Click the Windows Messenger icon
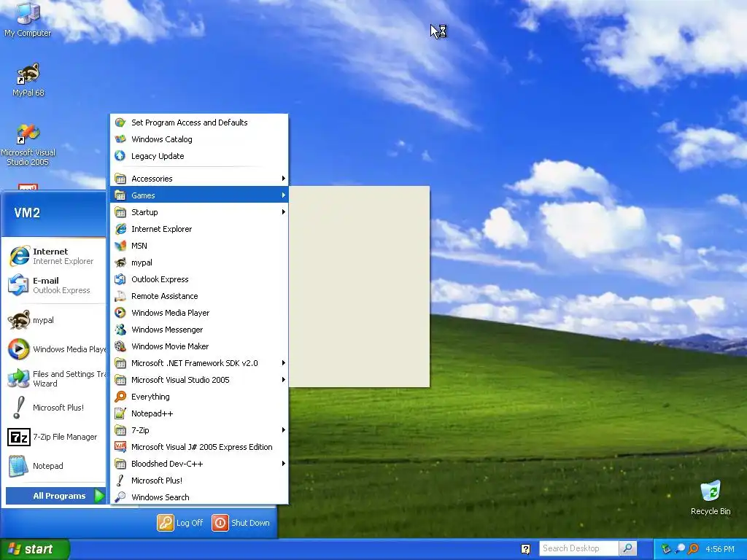 pos(120,330)
